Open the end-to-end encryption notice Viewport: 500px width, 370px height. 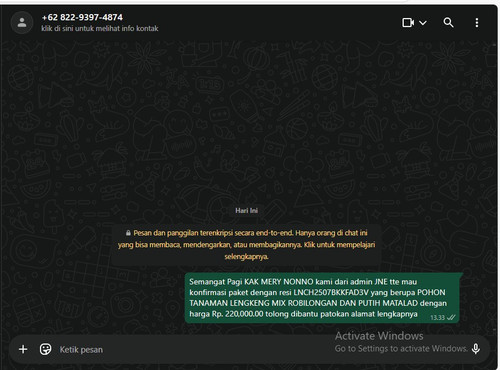pos(246,245)
